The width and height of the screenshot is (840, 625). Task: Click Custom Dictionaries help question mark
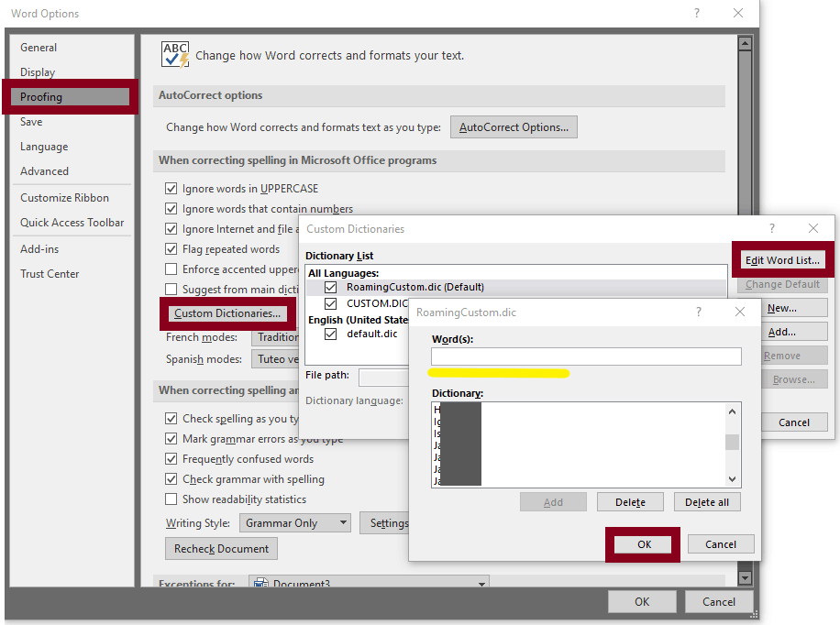[772, 229]
